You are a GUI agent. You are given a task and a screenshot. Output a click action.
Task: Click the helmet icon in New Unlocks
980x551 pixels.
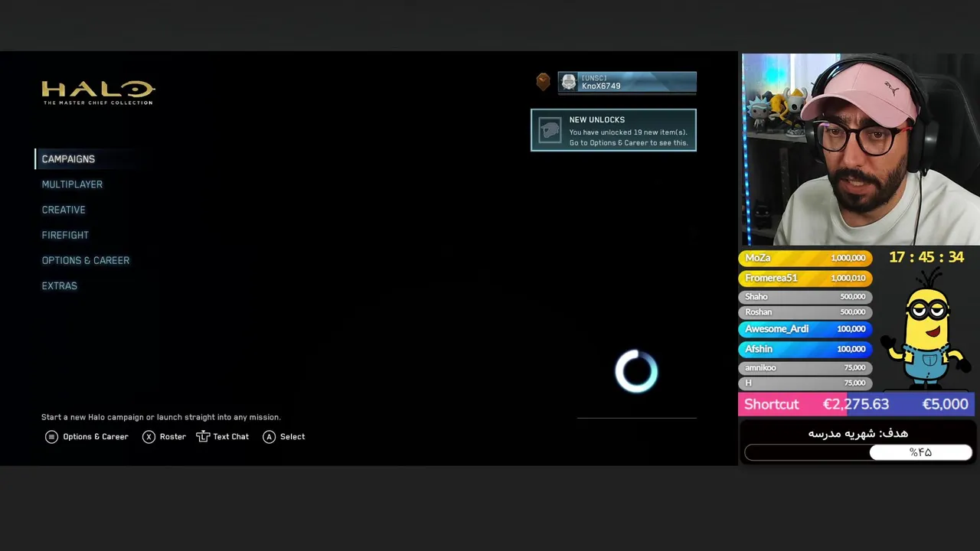click(550, 130)
